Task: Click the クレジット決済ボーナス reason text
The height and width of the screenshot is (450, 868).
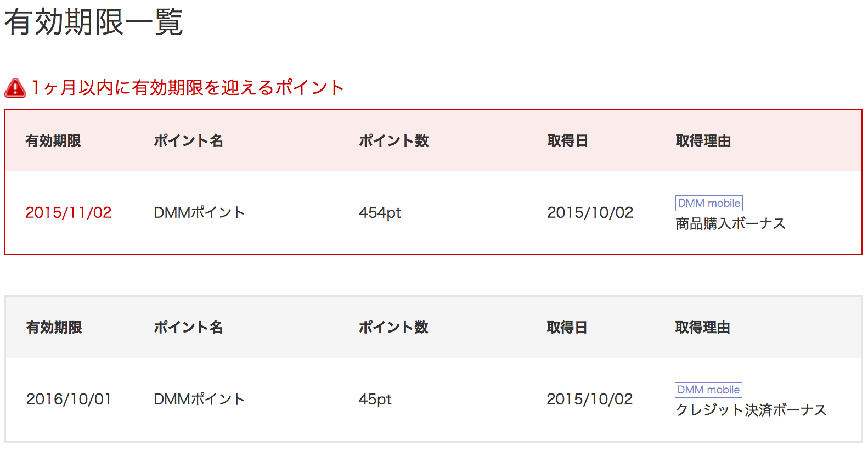Action: (751, 410)
